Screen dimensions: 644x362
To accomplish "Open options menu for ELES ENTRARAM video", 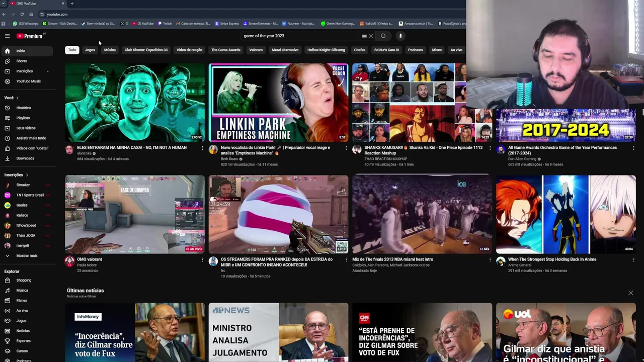I will 203,148.
